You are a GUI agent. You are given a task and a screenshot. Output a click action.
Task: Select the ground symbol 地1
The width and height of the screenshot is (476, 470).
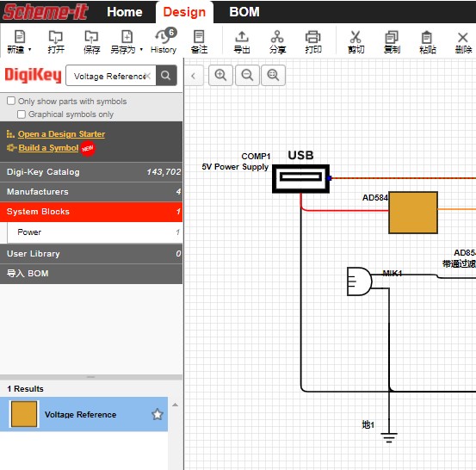pyautogui.click(x=389, y=437)
